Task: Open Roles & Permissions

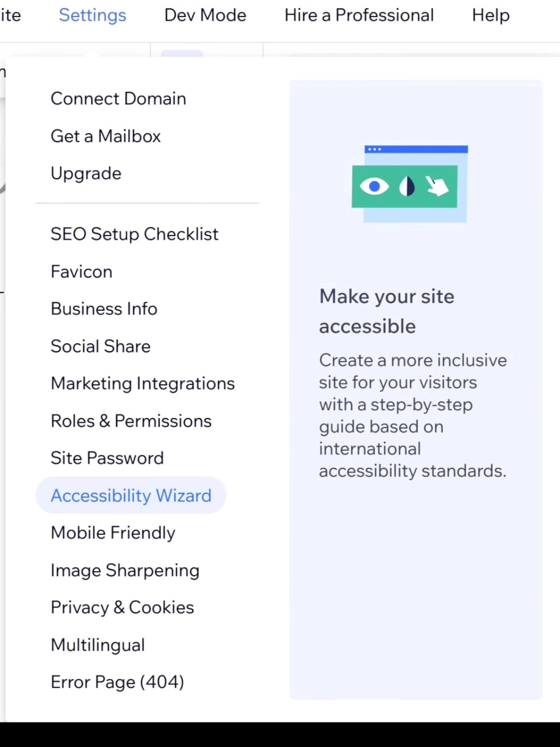Action: pos(131,421)
